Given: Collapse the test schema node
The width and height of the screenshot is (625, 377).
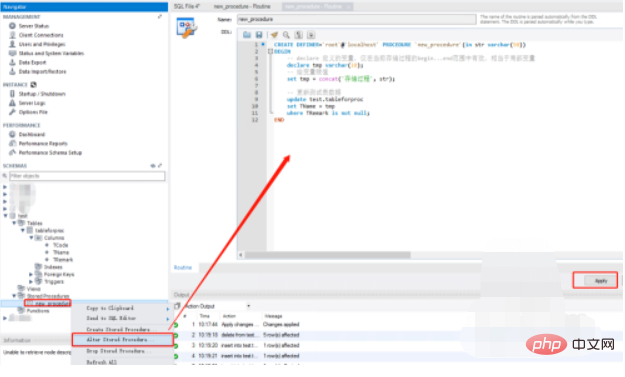Looking at the screenshot, I should [6, 216].
